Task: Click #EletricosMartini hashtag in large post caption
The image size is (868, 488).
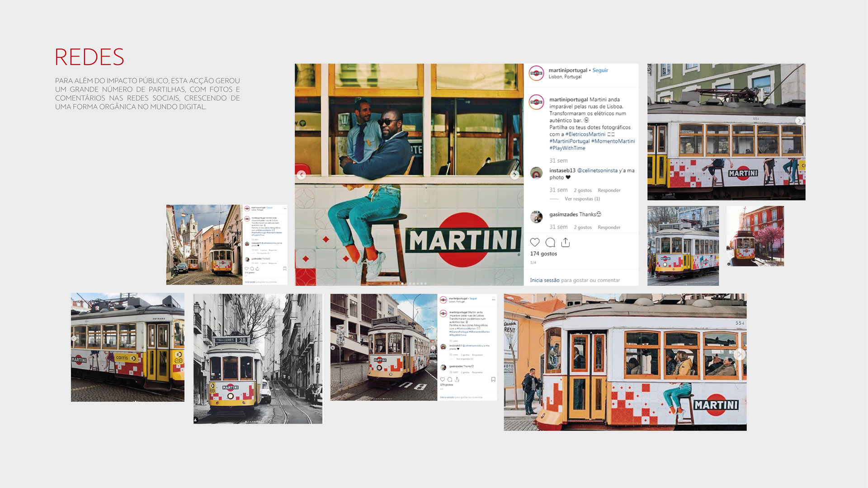Action: (x=585, y=134)
